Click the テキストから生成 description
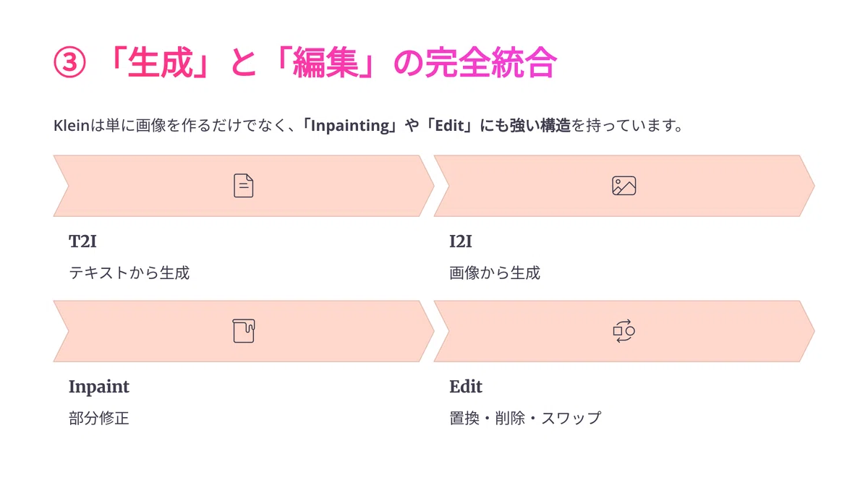The image size is (868, 488). coord(129,273)
